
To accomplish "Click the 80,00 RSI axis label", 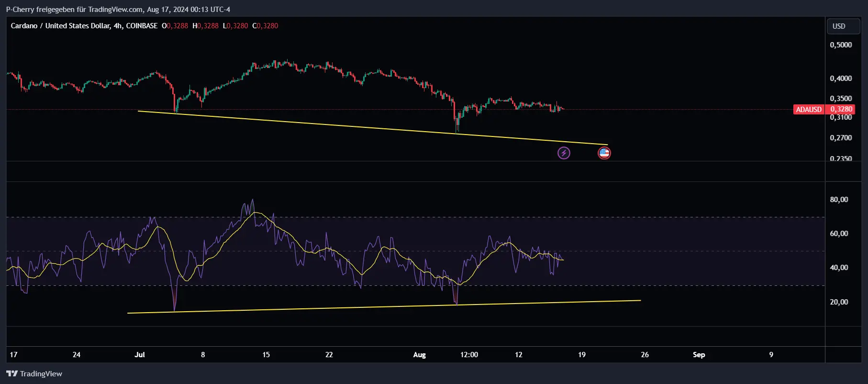I will (x=839, y=199).
